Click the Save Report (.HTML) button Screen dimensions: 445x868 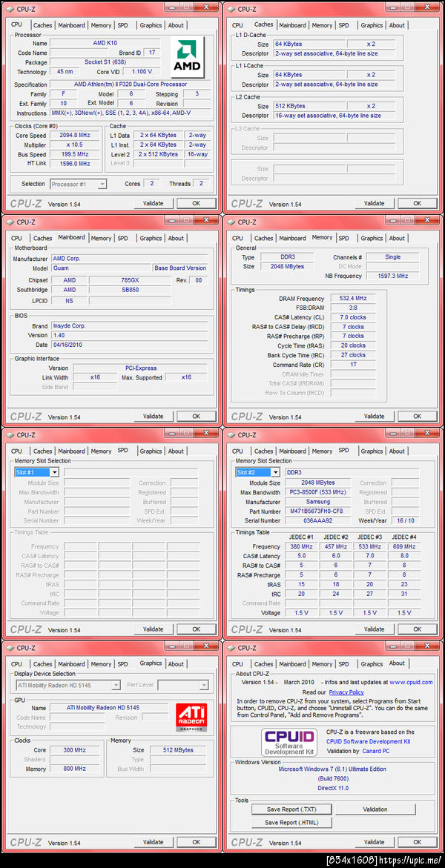coord(291,823)
